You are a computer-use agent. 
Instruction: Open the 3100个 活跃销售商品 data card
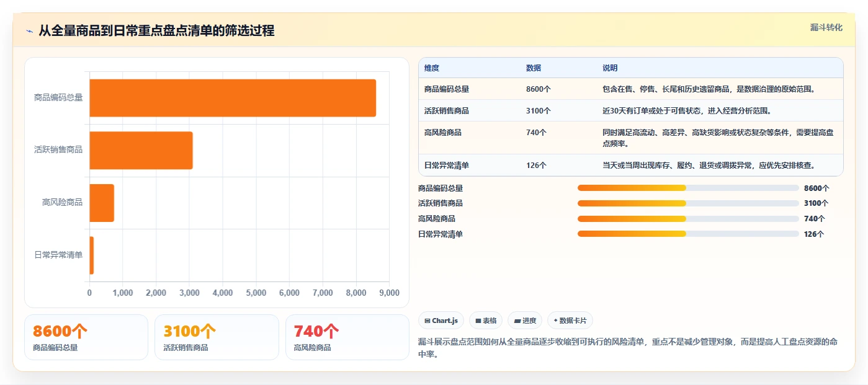(x=217, y=337)
